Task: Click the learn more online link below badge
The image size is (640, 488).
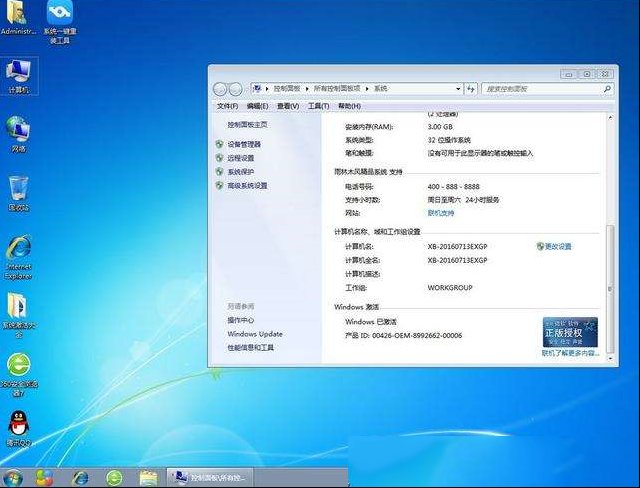Action: pos(570,353)
